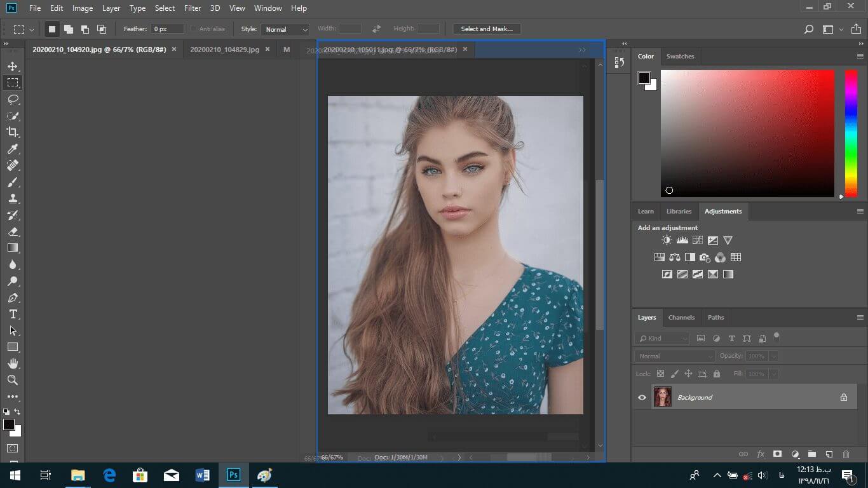Switch to 20200210_104829.jpg document tab

pyautogui.click(x=224, y=49)
